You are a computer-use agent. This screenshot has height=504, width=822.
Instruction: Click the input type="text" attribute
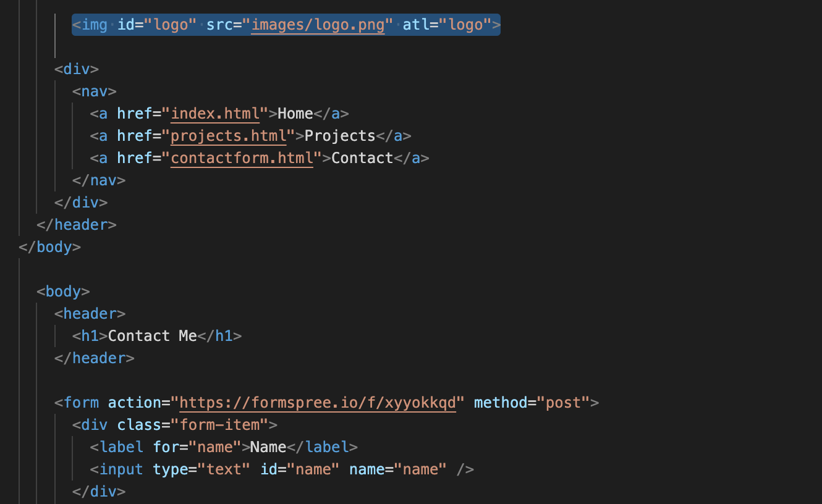tap(201, 469)
